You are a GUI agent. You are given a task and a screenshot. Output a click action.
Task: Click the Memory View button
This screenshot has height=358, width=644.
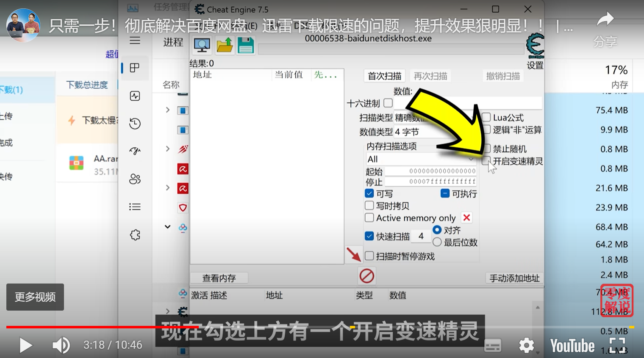(219, 278)
